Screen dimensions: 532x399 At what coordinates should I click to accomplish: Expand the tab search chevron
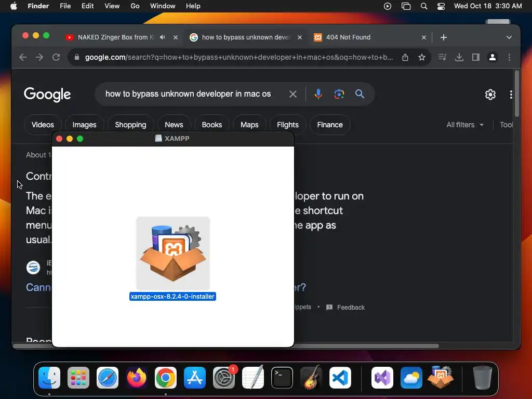509,37
